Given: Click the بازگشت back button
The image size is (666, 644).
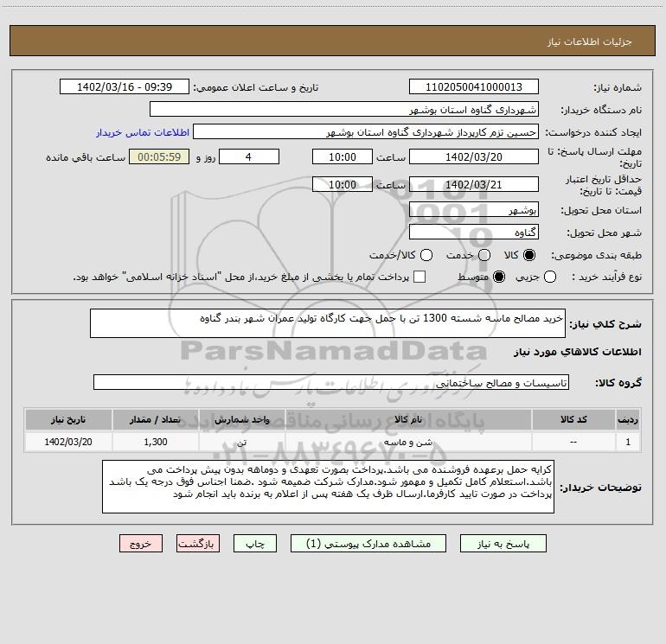Looking at the screenshot, I should click(198, 544).
